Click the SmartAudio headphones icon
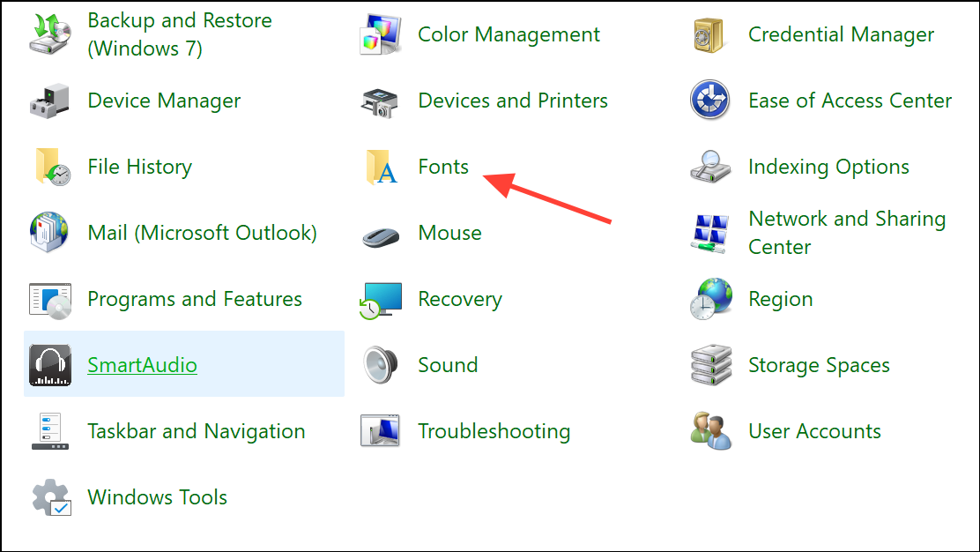The image size is (980, 552). pos(50,365)
